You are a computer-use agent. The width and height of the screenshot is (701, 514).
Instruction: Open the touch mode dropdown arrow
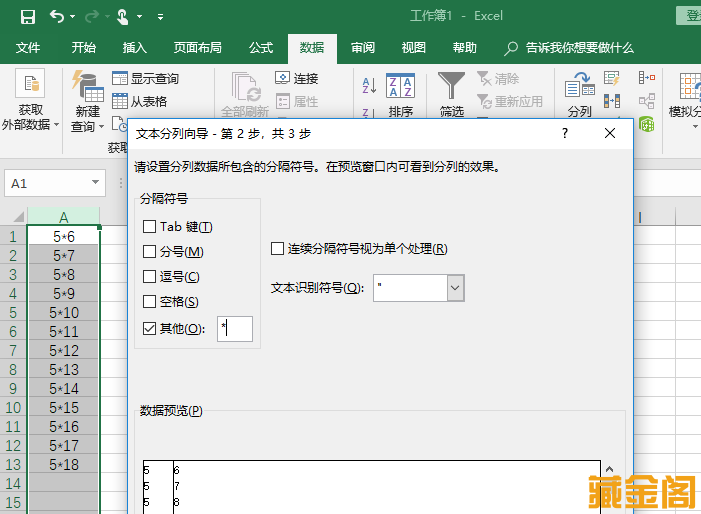139,17
